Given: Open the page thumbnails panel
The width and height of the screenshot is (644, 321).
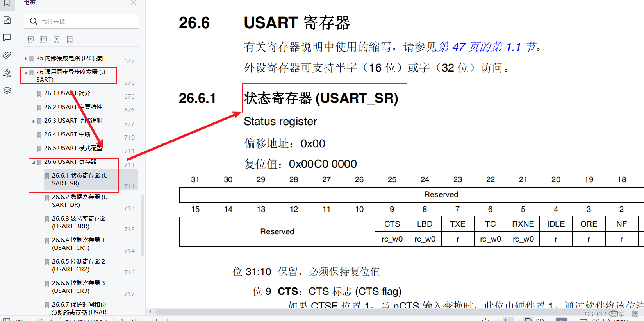Looking at the screenshot, I should pyautogui.click(x=7, y=20).
